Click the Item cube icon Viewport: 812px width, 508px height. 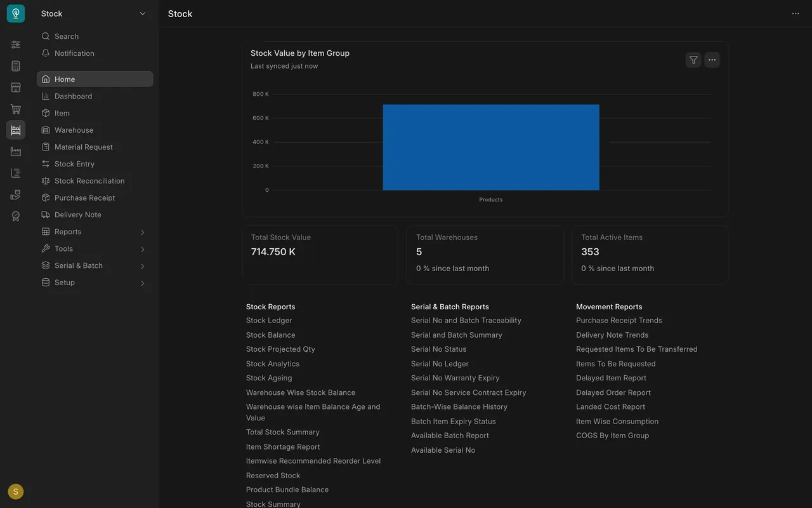(x=46, y=113)
